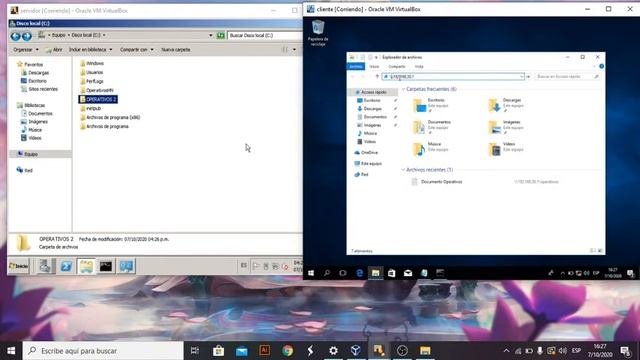Open Edge in cliente VM taskbar

pos(359,273)
